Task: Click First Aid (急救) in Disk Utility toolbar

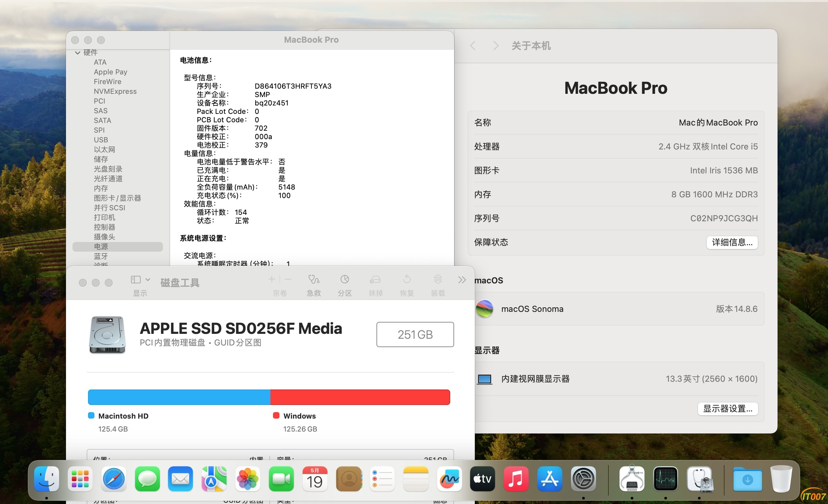Action: pos(313,285)
